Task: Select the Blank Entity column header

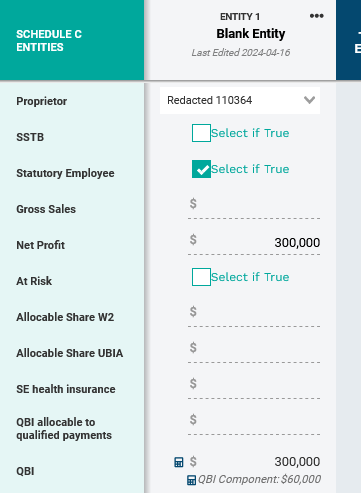Action: pos(251,34)
